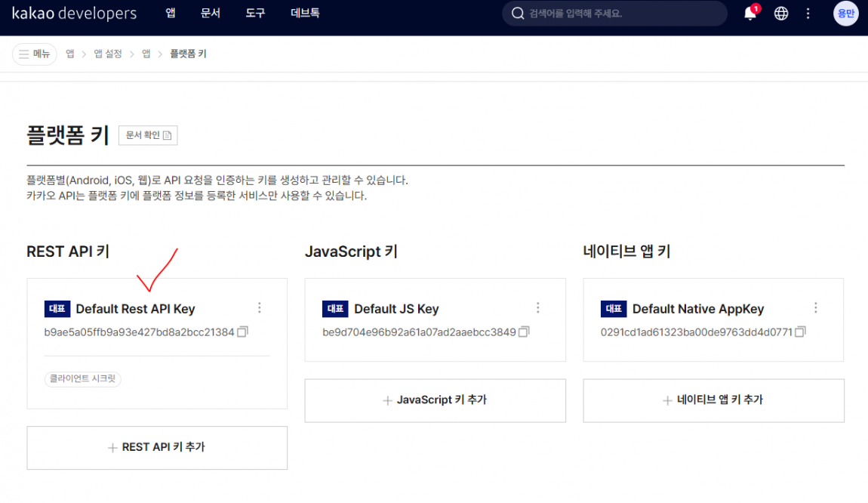Open the 도구 top menu
Image resolution: width=868 pixels, height=503 pixels.
pos(255,13)
